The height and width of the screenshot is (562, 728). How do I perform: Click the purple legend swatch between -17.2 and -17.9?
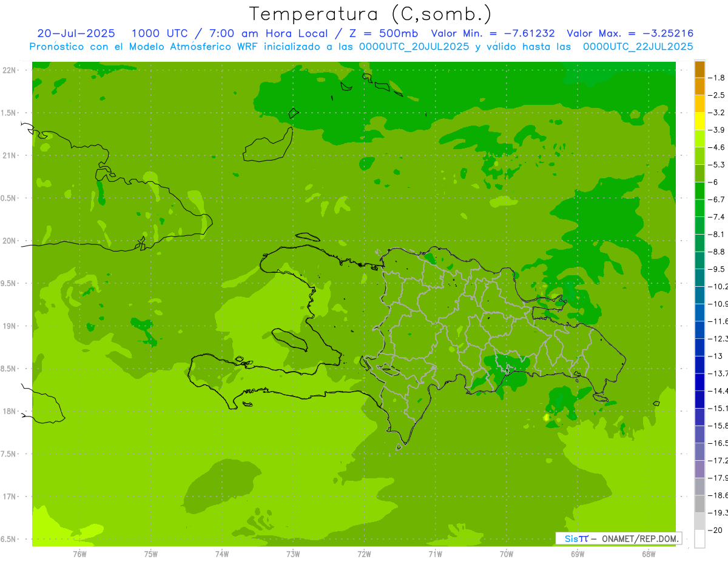pyautogui.click(x=699, y=469)
